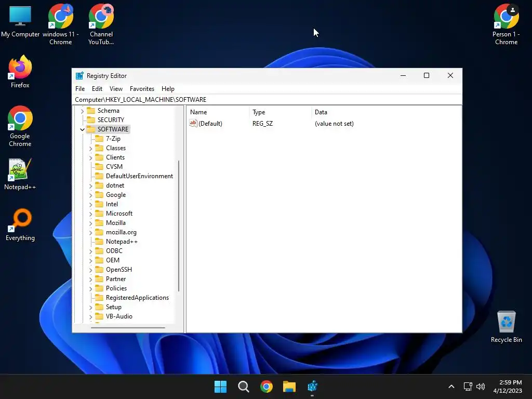The image size is (532, 399).
Task: Select the Partner key
Action: coord(116,279)
